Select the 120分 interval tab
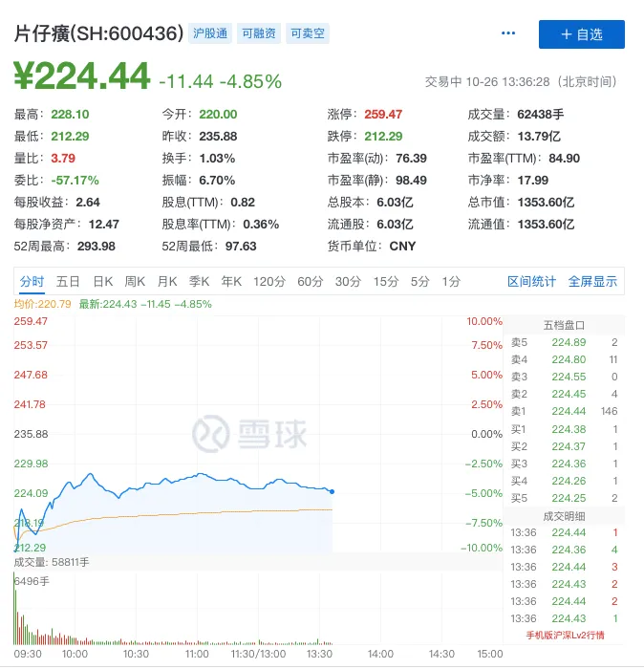 (x=269, y=282)
